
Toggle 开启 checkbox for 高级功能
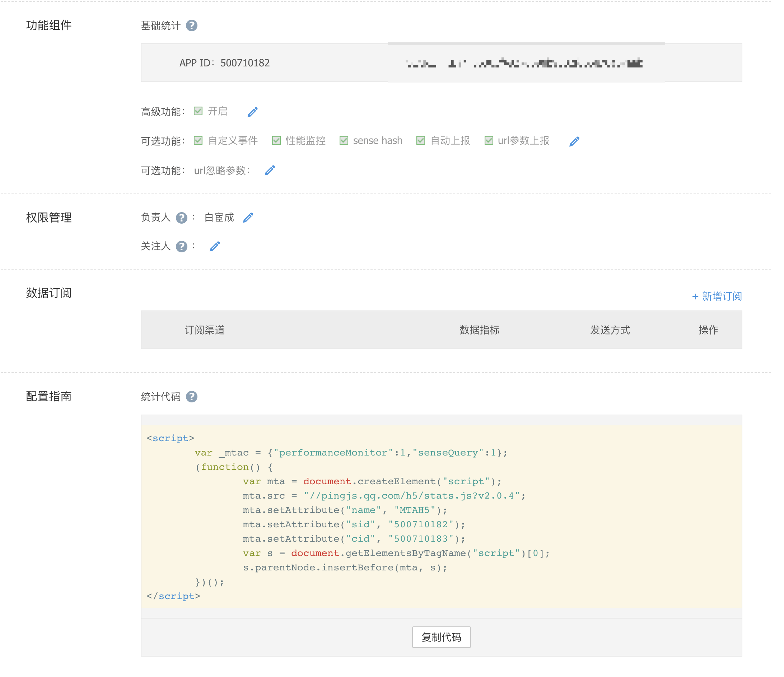click(x=198, y=111)
